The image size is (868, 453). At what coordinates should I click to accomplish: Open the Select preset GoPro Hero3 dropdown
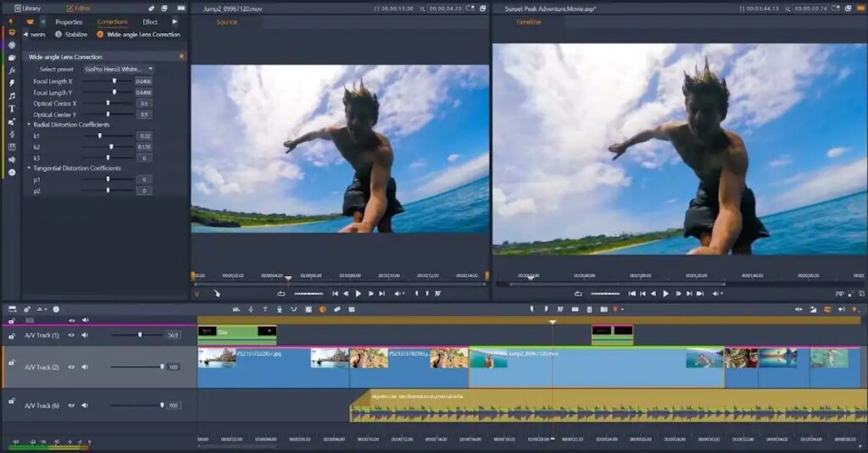point(119,69)
